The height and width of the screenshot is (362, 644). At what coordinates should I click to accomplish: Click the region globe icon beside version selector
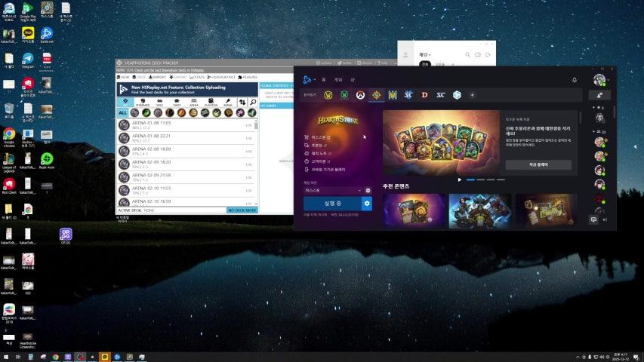tap(368, 191)
